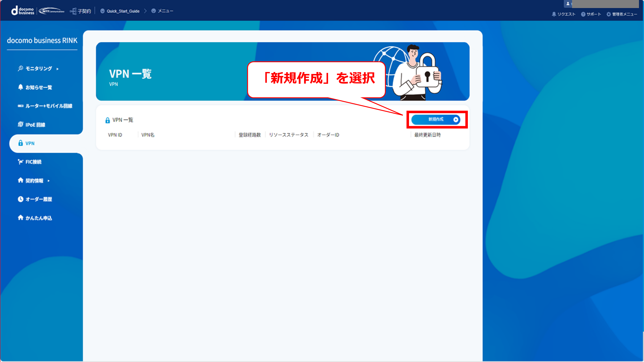This screenshot has width=644, height=362.
Task: Click the VPN 一覧 banner heading
Action: click(130, 74)
